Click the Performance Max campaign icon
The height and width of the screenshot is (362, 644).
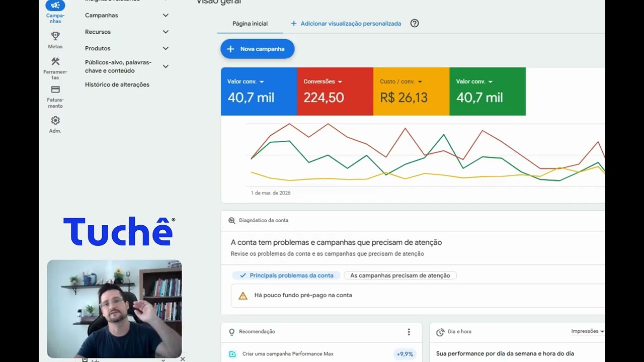click(x=232, y=354)
